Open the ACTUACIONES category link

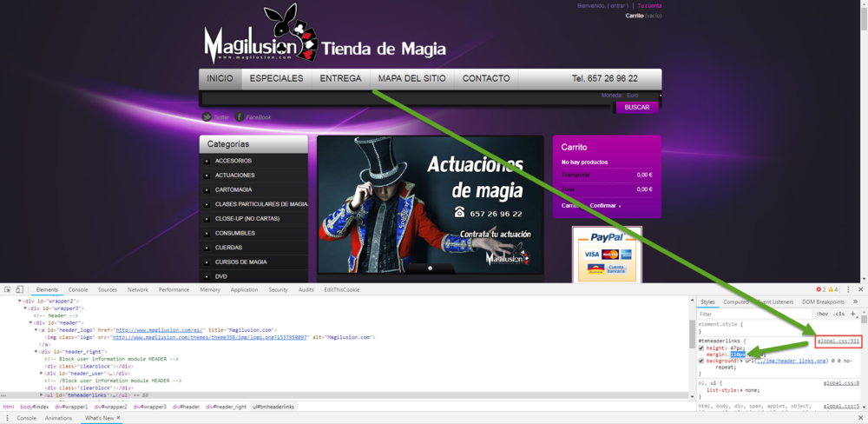pos(234,176)
